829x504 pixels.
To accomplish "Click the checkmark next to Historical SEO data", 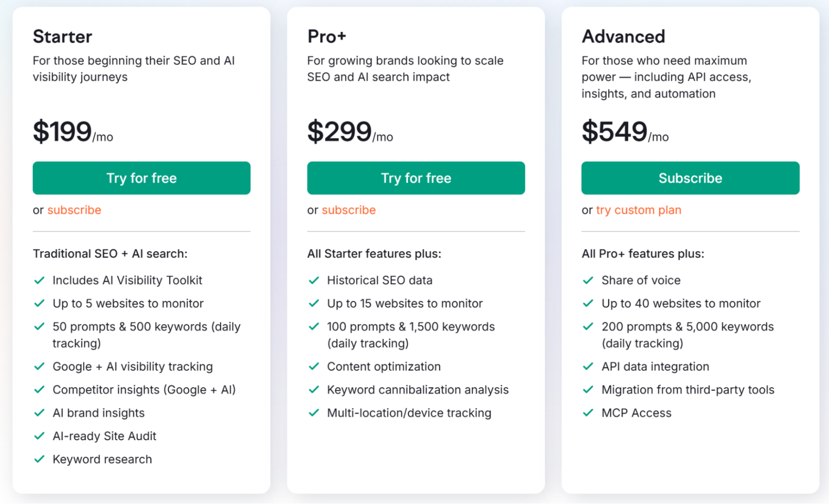I will coord(314,280).
